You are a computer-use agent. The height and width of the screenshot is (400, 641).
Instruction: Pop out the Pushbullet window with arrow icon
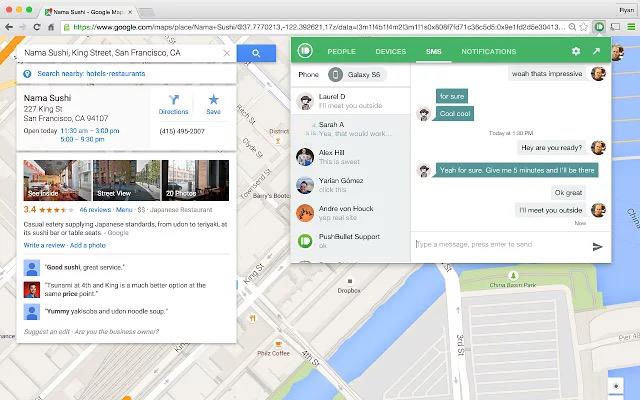click(596, 51)
